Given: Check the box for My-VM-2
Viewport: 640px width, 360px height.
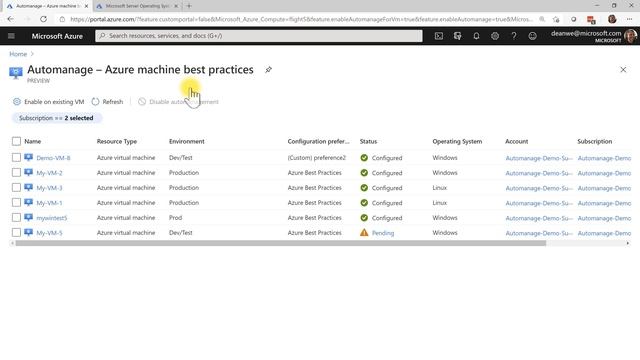Looking at the screenshot, I should (16, 172).
